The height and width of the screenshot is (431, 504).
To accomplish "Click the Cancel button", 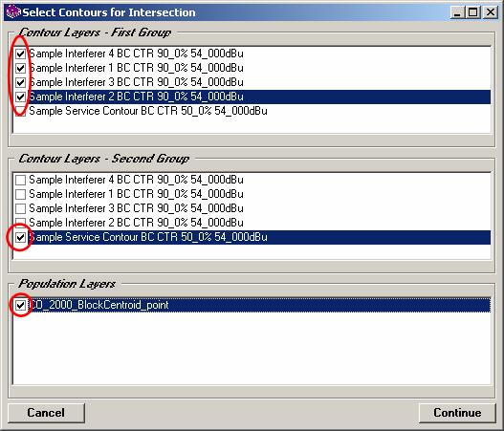I will click(46, 413).
